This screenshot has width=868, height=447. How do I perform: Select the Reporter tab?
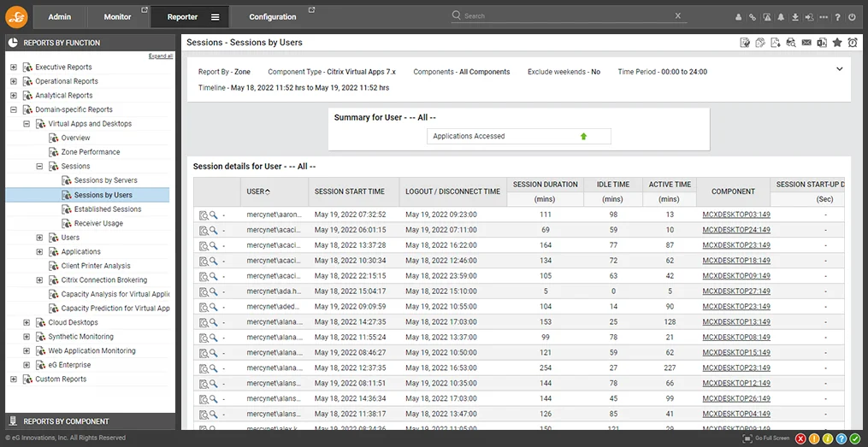pos(183,17)
